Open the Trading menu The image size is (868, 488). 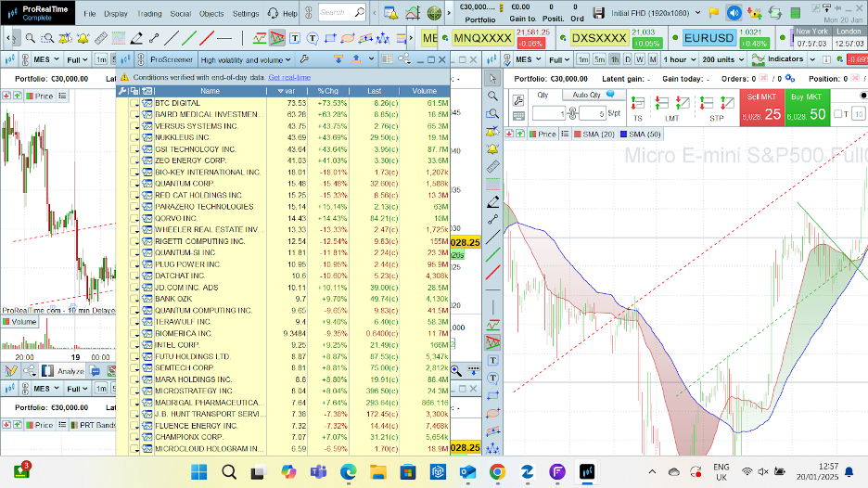tap(149, 13)
